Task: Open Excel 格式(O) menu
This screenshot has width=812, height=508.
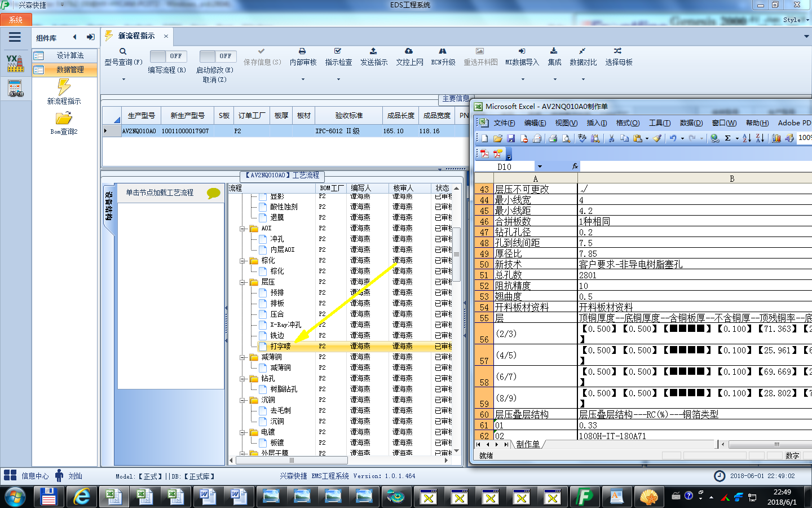Action: (x=628, y=122)
